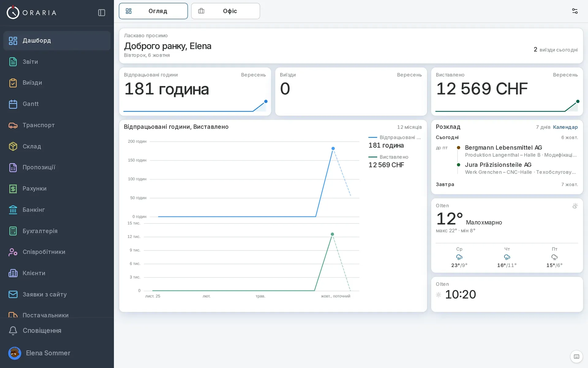
Task: Click the Ср forecast 23°/9°
Action: click(459, 258)
